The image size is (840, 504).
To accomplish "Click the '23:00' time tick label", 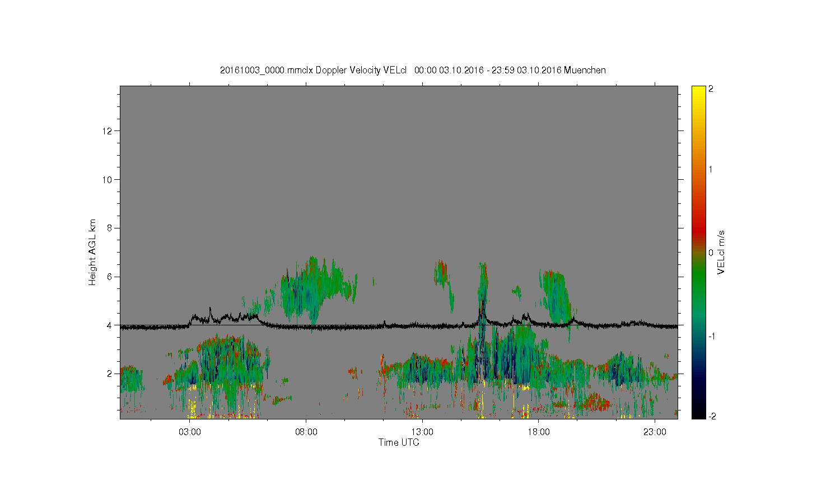I will pyautogui.click(x=655, y=432).
